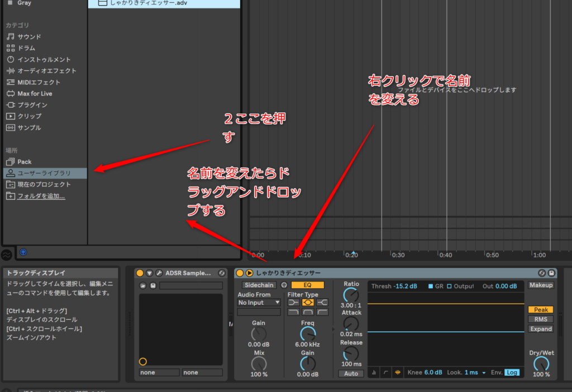
Task: Open the ADSR Sampler wrench settings icon
Action: tap(159, 273)
